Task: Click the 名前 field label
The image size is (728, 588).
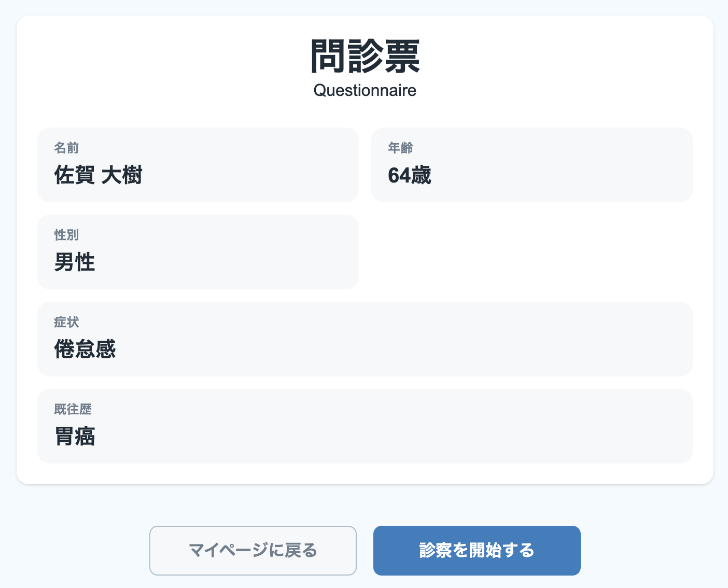Action: (66, 148)
